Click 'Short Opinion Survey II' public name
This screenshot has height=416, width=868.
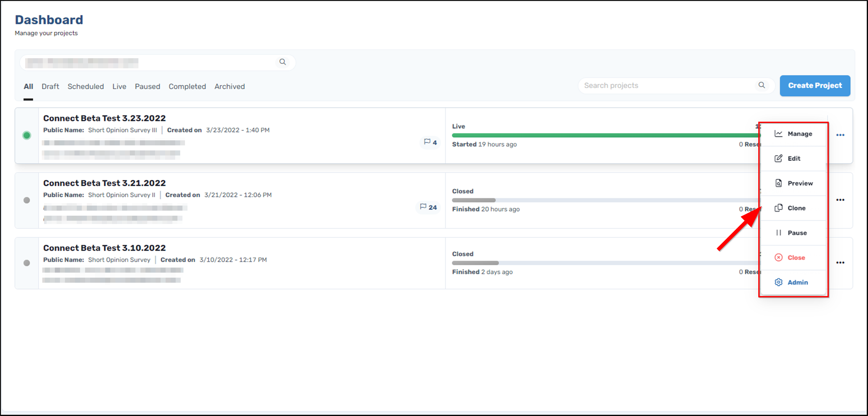point(122,195)
